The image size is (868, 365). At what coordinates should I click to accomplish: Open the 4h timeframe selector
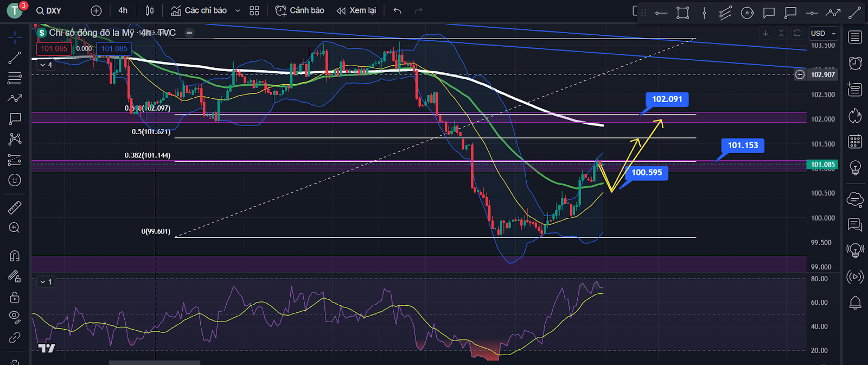coord(123,10)
